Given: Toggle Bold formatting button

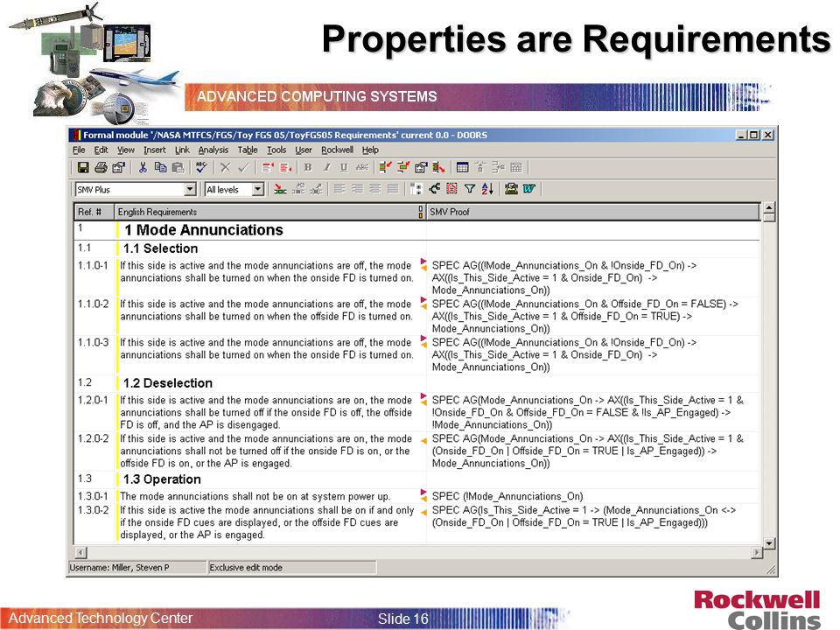Looking at the screenshot, I should 308,168.
